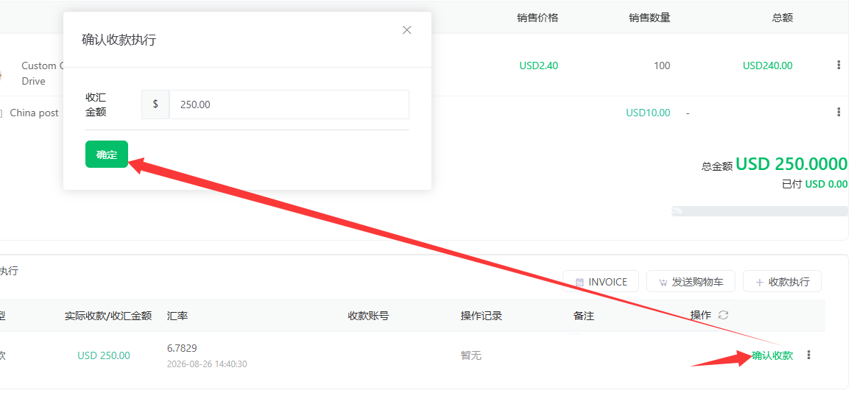
Task: Close the 确认收款执行 dialog
Action: point(407,30)
